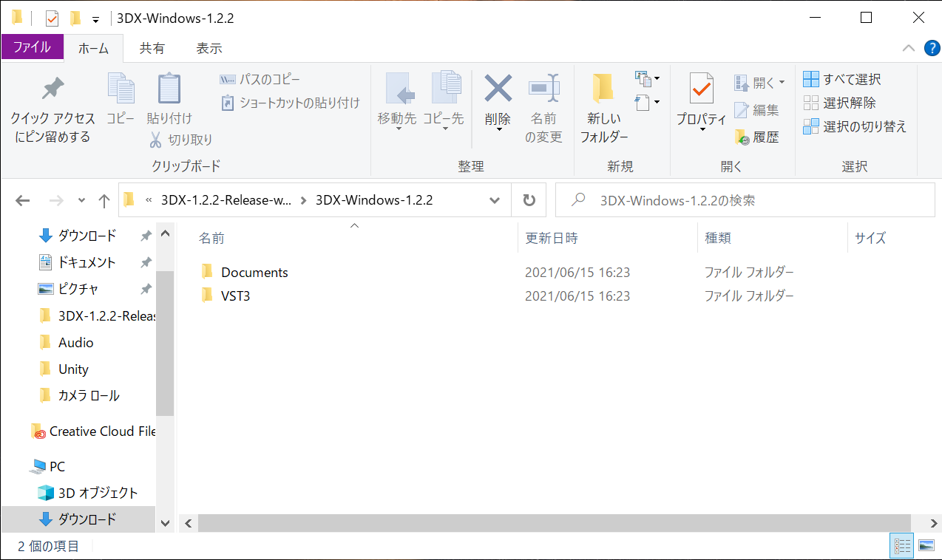Click the Back navigation arrow
942x560 pixels.
[22, 200]
